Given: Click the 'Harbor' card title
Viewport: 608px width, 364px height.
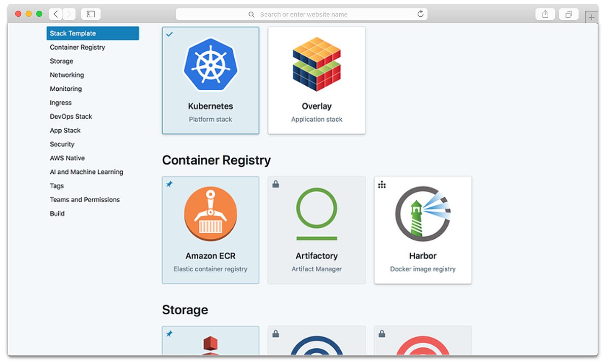Looking at the screenshot, I should 423,256.
